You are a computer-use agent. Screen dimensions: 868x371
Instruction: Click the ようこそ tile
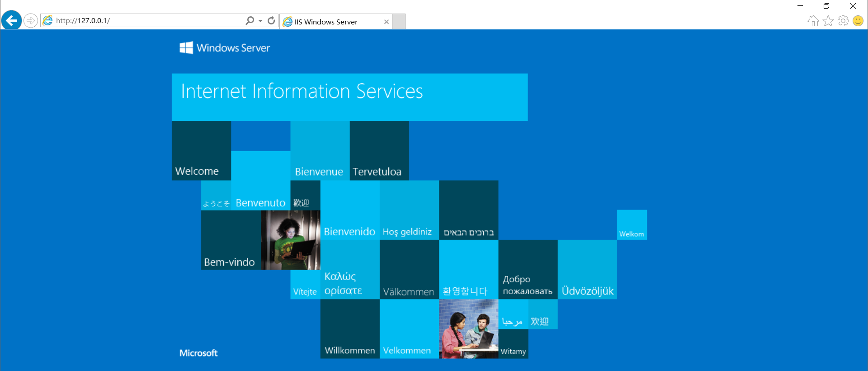pyautogui.click(x=216, y=195)
